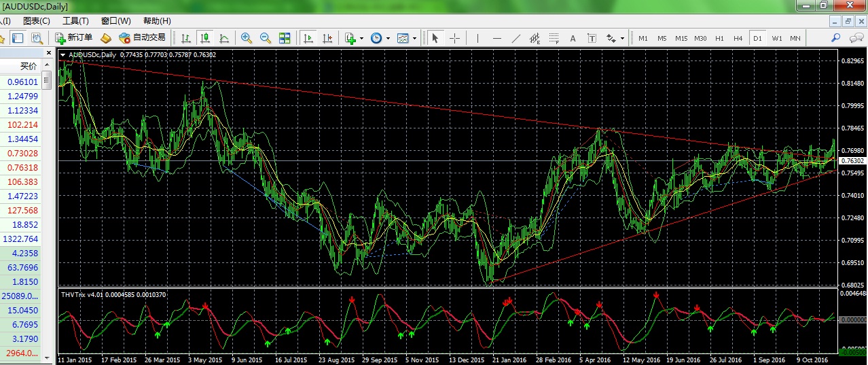The height and width of the screenshot is (365, 868).
Task: Close the market watch panel
Action: (x=48, y=52)
